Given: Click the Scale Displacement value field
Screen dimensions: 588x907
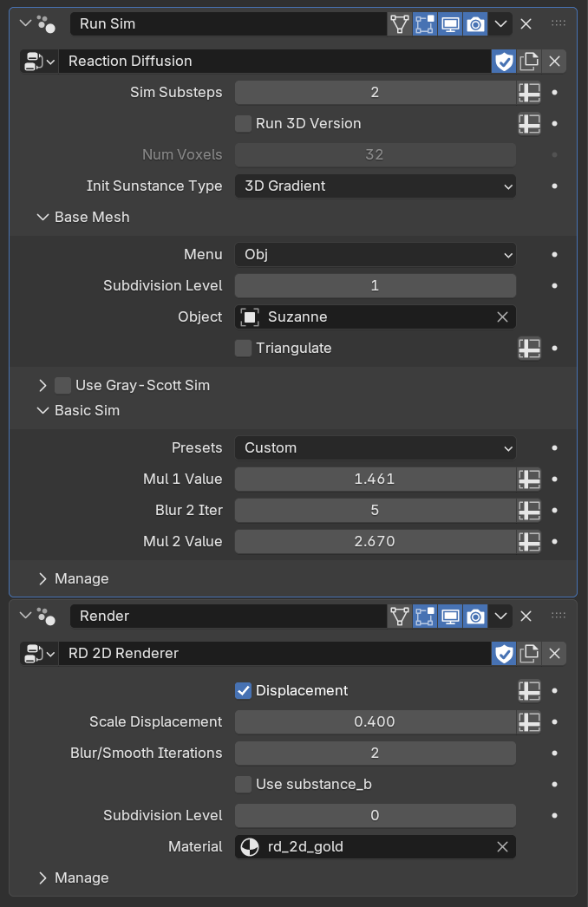Looking at the screenshot, I should coord(375,722).
